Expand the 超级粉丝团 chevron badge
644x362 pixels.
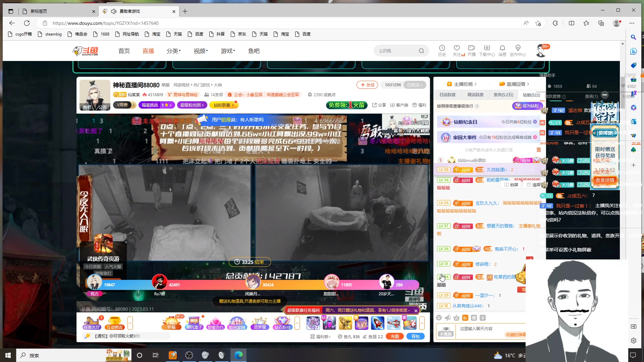tap(192, 105)
